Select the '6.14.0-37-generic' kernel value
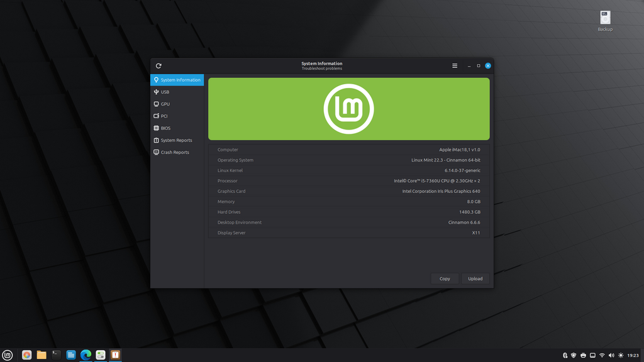Image resolution: width=644 pixels, height=362 pixels. tap(462, 170)
